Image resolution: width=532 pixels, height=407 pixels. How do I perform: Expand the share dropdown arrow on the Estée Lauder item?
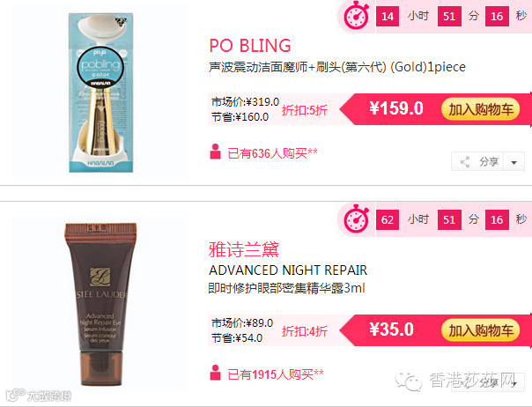pyautogui.click(x=514, y=383)
